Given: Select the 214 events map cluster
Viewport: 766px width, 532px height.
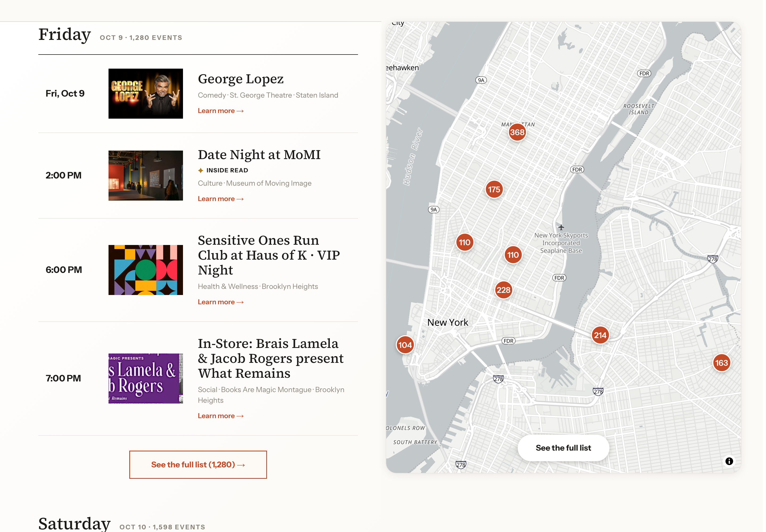Looking at the screenshot, I should point(600,335).
